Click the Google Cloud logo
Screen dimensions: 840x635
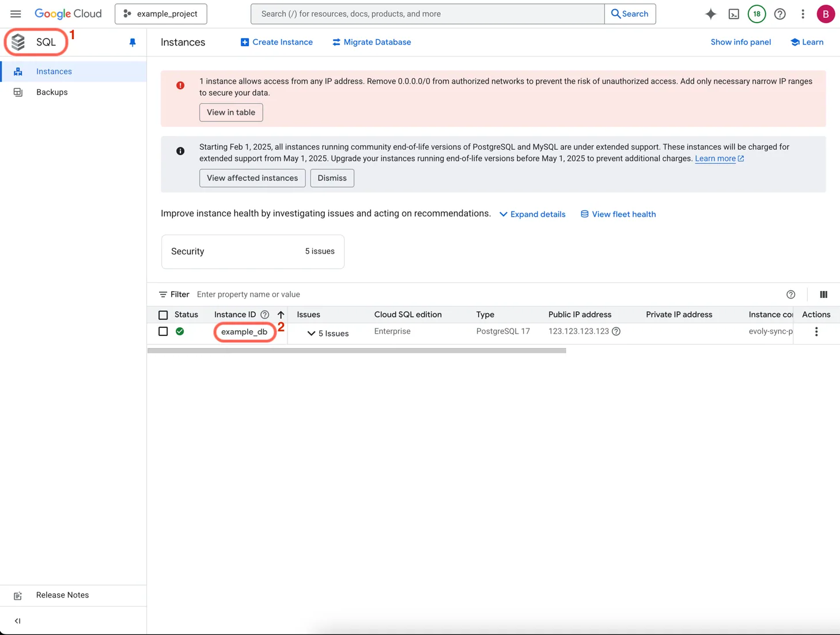click(x=68, y=14)
